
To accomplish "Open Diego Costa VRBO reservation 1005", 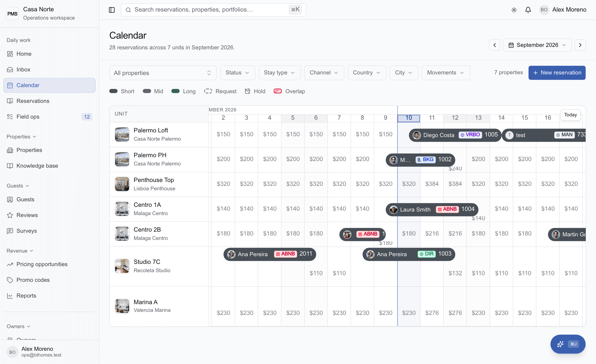I will pos(455,135).
